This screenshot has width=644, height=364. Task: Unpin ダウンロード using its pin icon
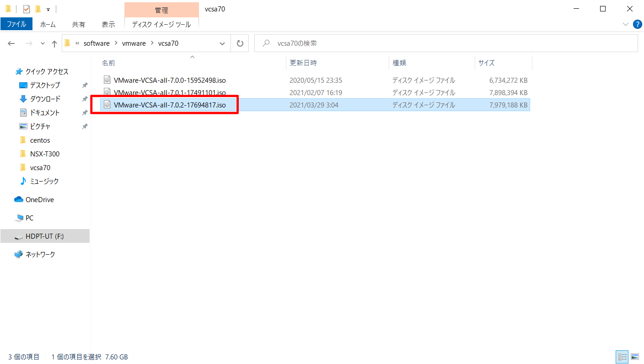click(85, 99)
